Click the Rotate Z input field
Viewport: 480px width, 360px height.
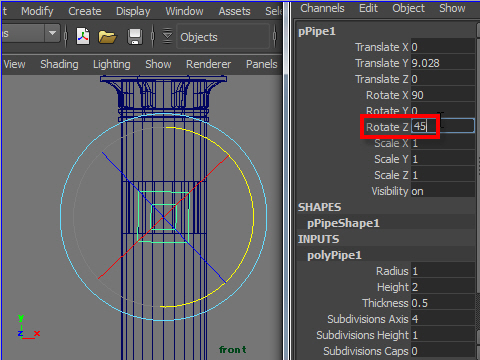[443, 126]
